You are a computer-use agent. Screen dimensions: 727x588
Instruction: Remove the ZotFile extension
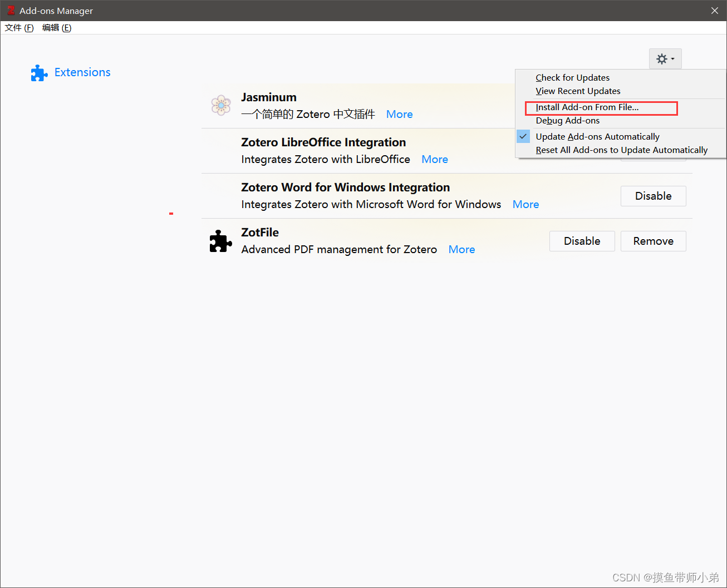click(x=654, y=241)
